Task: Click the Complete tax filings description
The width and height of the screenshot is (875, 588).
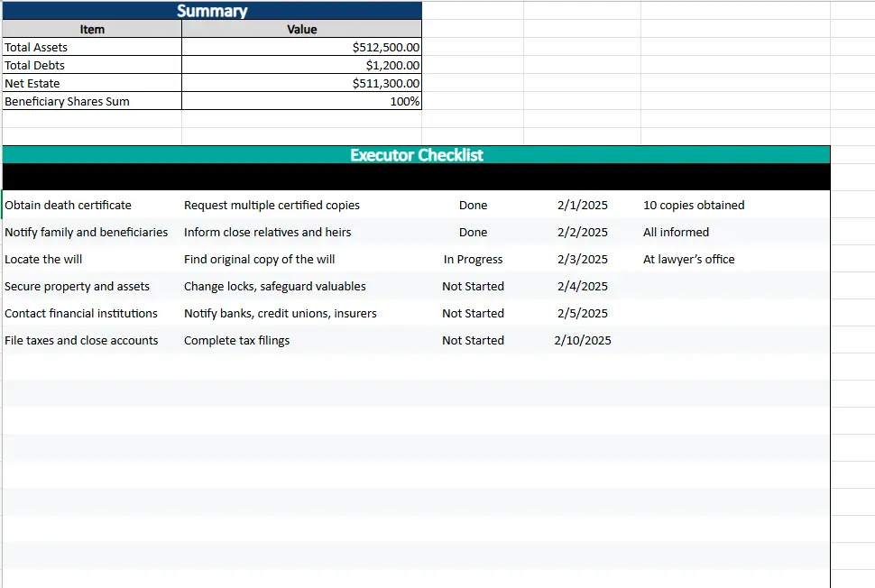Action: tap(236, 340)
